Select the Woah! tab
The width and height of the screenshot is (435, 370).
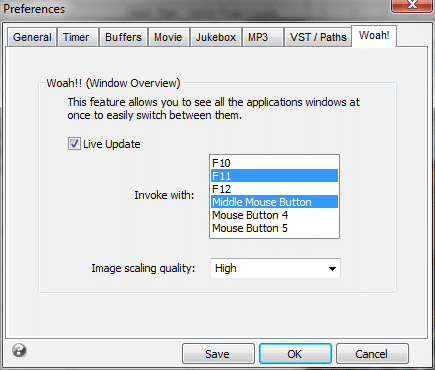(374, 36)
